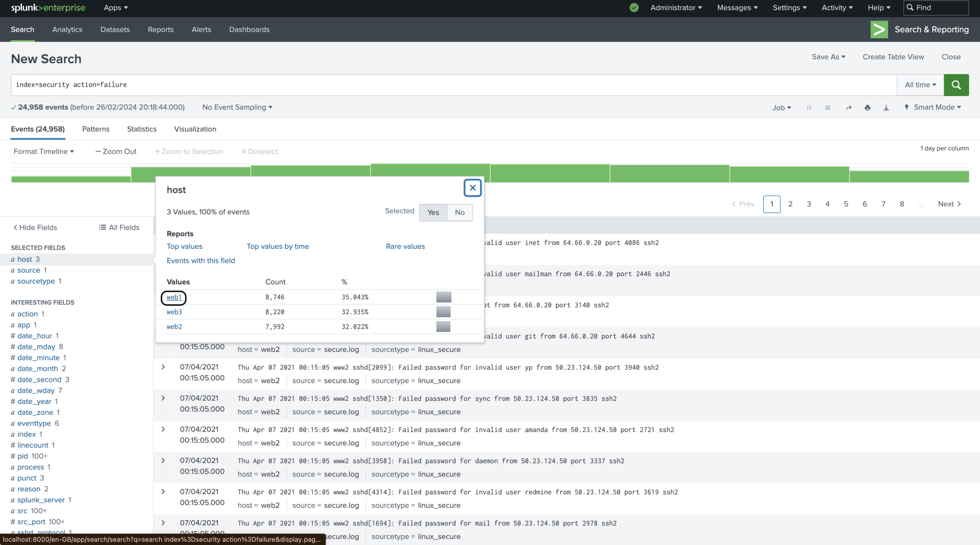Run the search with the magnifier button
Image resolution: width=980 pixels, height=545 pixels.
956,85
